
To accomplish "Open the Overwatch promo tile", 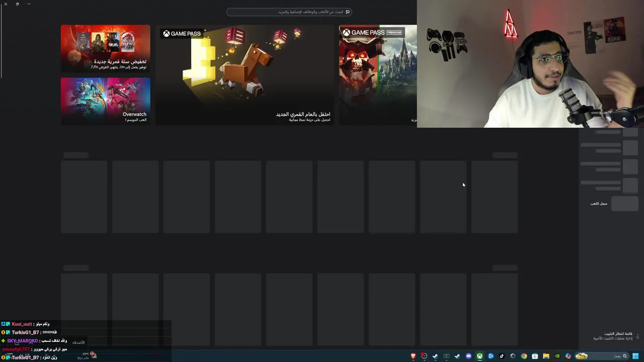I will 106,101.
